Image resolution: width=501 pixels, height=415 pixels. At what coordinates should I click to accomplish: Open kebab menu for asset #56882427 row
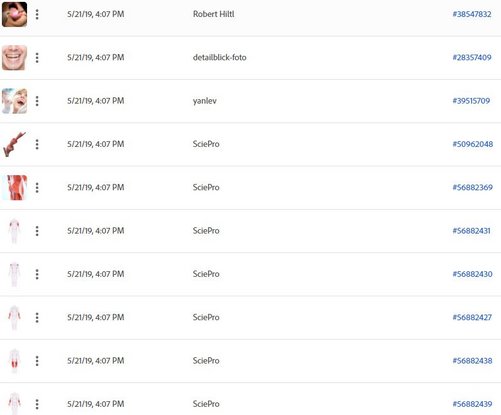tap(37, 318)
